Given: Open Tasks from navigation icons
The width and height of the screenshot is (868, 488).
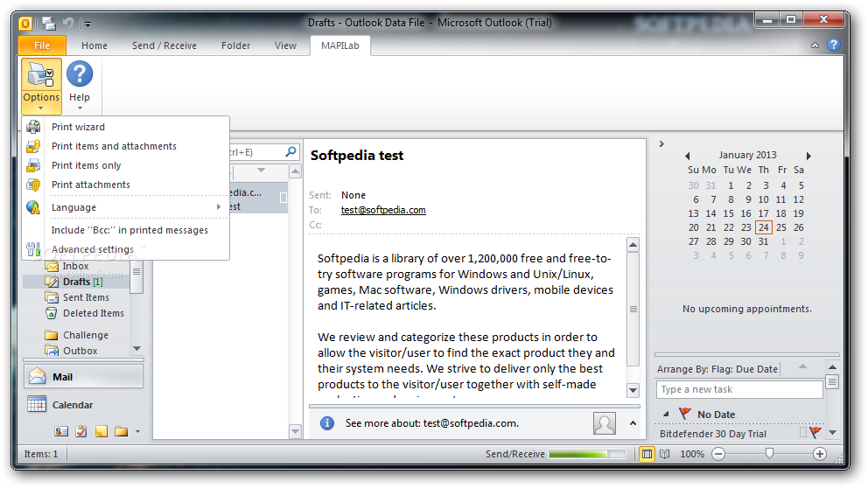Looking at the screenshot, I should click(x=81, y=431).
